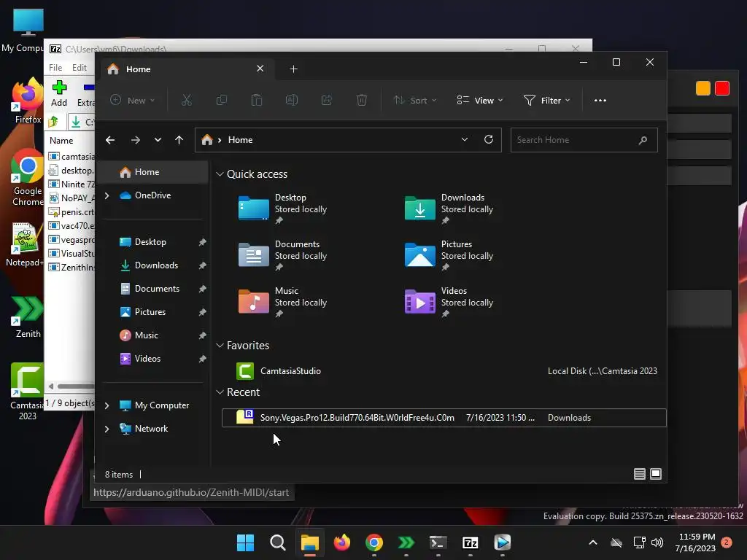Open the Edit menu in 7-Zip window
The width and height of the screenshot is (747, 560).
point(79,68)
